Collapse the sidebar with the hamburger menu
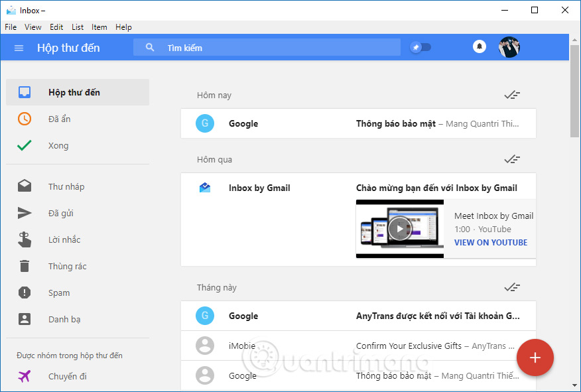 coord(19,47)
